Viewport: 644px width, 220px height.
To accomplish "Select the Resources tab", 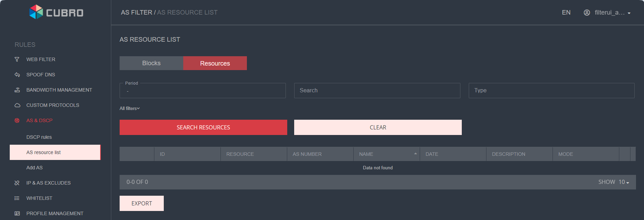I will 215,63.
